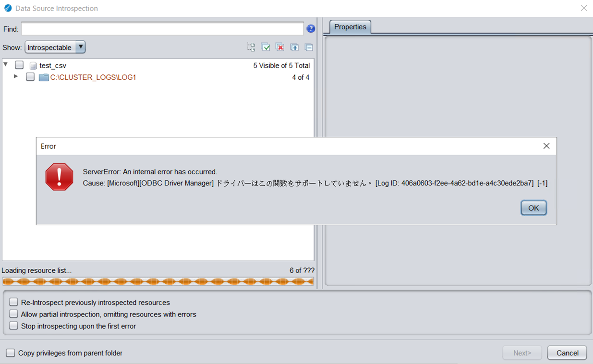Click the orange loading progress bar
Image resolution: width=593 pixels, height=364 pixels.
(158, 281)
